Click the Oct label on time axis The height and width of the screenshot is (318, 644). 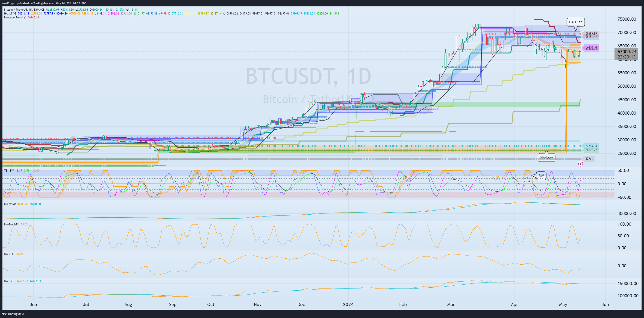pyautogui.click(x=211, y=304)
